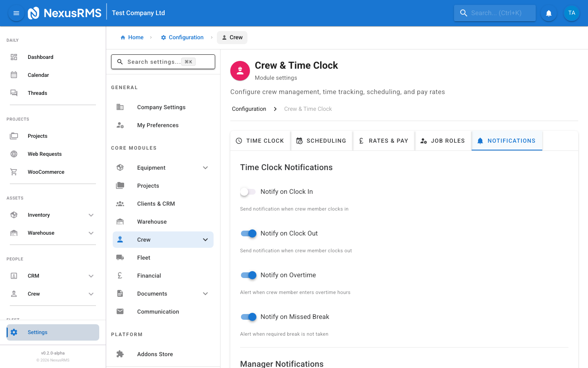The height and width of the screenshot is (368, 588).
Task: Click the WooCommerce cart icon
Action: pos(14,172)
